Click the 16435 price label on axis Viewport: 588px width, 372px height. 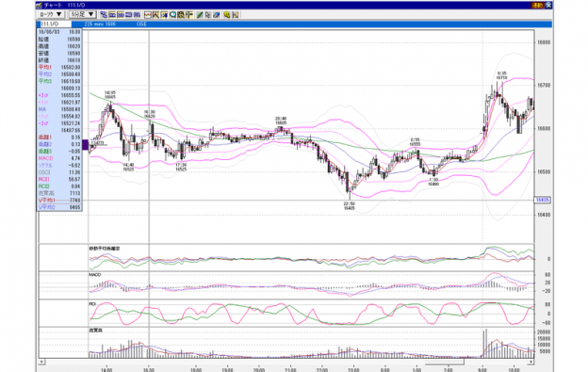click(x=542, y=200)
